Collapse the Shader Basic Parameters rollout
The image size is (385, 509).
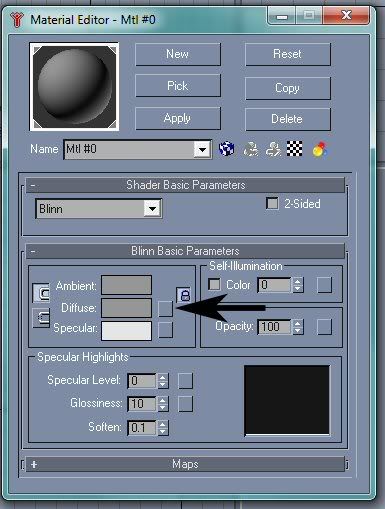(x=185, y=185)
